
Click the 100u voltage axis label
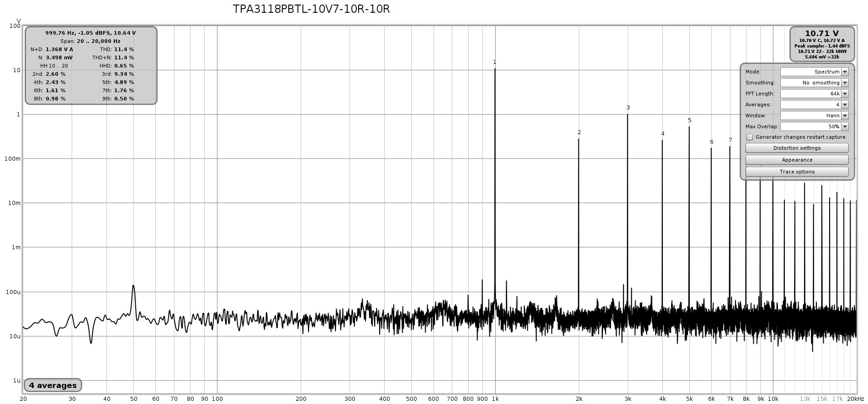click(x=13, y=292)
